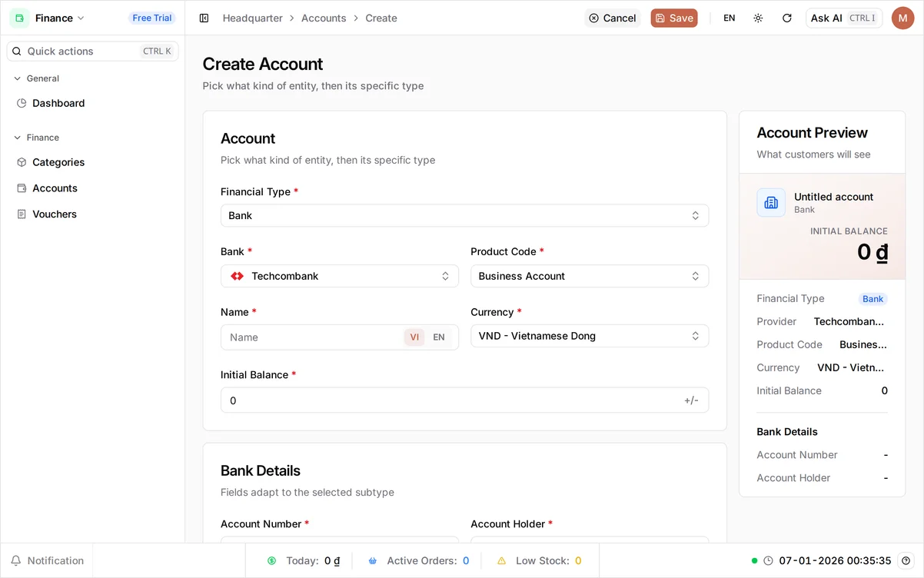Click the theme sun icon
Viewport: 924px width, 578px height.
[758, 18]
